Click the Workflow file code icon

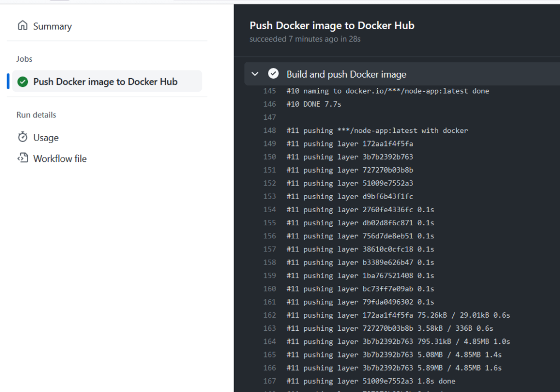[x=22, y=158]
